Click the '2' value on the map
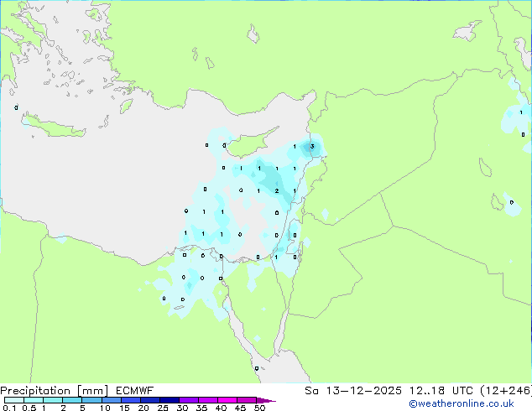This screenshot has height=411, width=532. (x=277, y=191)
